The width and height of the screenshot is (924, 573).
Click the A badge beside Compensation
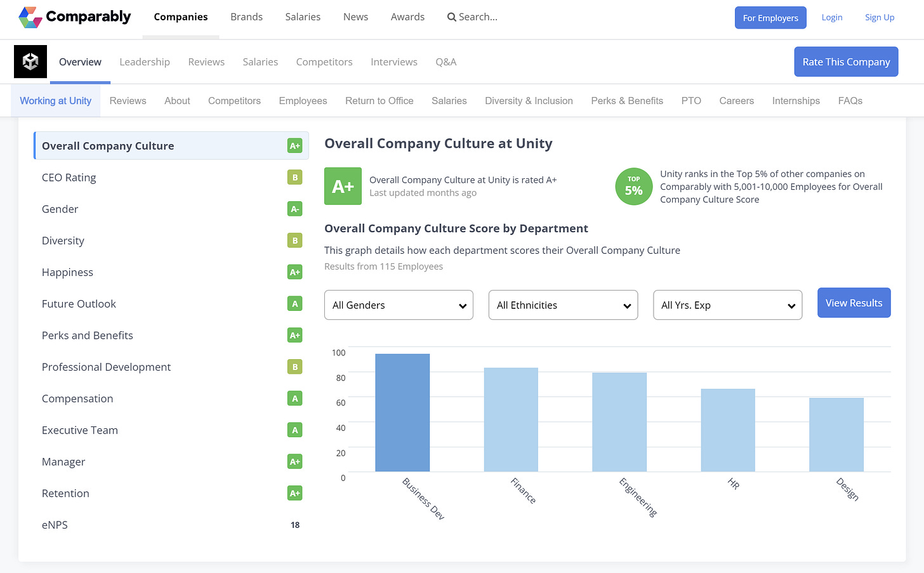click(x=294, y=398)
